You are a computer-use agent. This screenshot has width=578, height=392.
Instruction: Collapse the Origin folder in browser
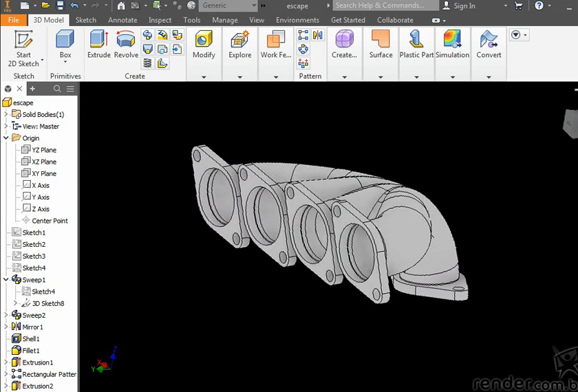6,138
